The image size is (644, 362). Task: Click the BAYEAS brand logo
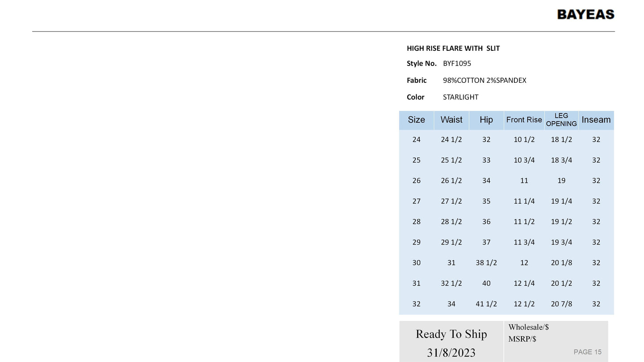[586, 15]
